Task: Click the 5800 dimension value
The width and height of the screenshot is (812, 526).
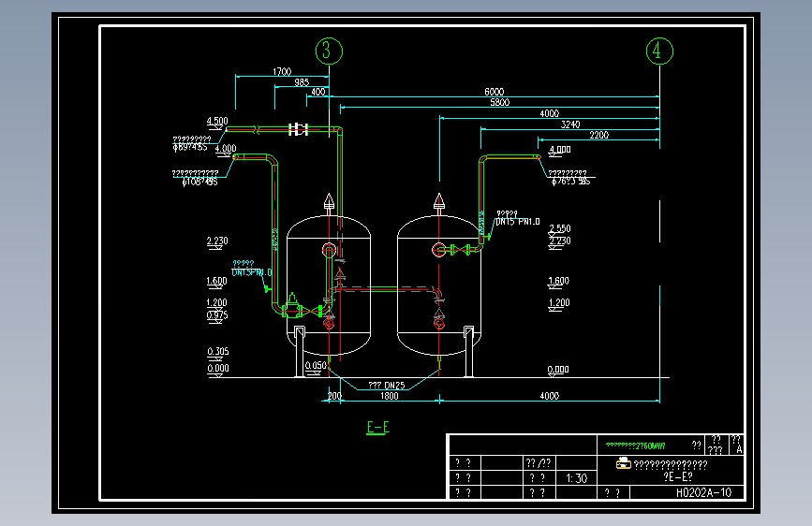Action: 500,103
